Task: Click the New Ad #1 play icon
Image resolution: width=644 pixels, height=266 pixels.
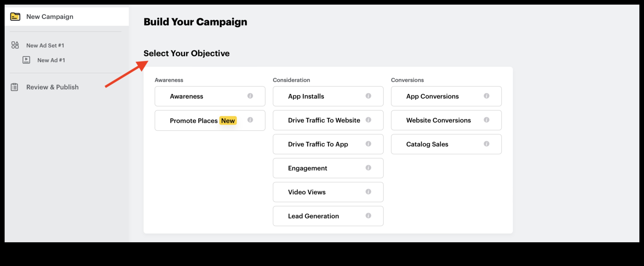Action: pos(26,60)
